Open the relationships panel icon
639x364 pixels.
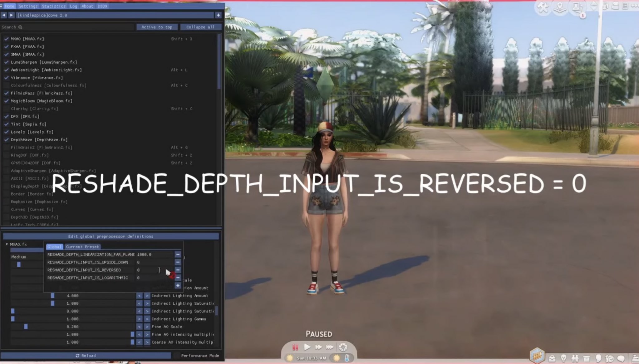coord(575,358)
